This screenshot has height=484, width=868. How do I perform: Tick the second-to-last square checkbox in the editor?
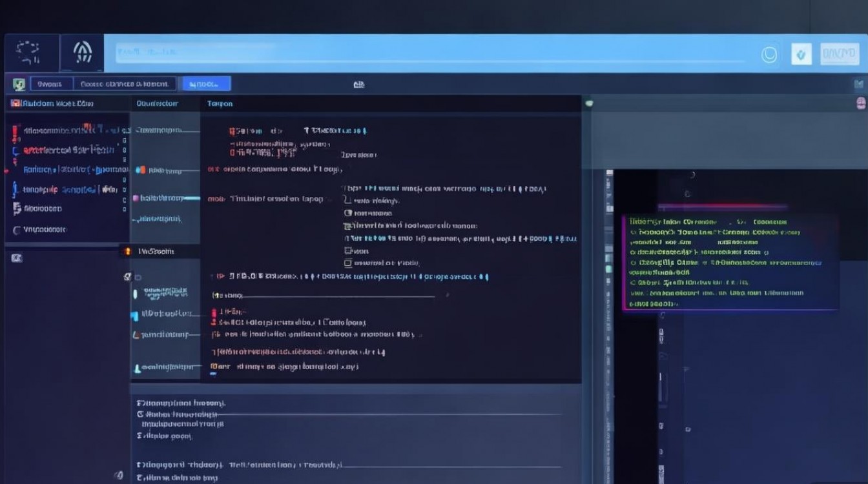tap(348, 250)
